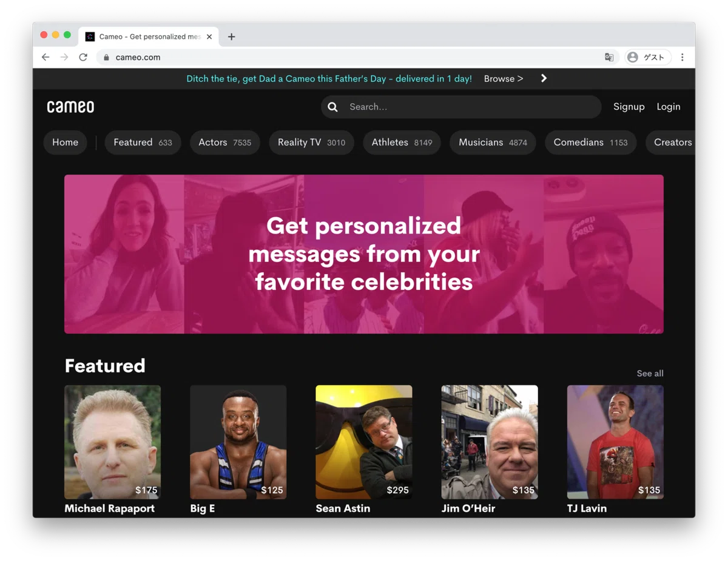The width and height of the screenshot is (728, 561).
Task: Click the Jim O'Heir name text
Action: pyautogui.click(x=468, y=508)
